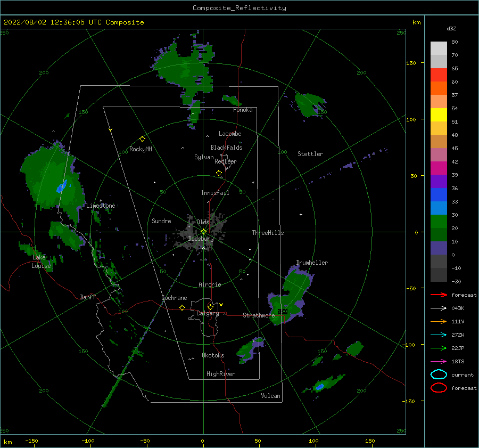
Task: Select the Drumheller label
Action: 312,263
